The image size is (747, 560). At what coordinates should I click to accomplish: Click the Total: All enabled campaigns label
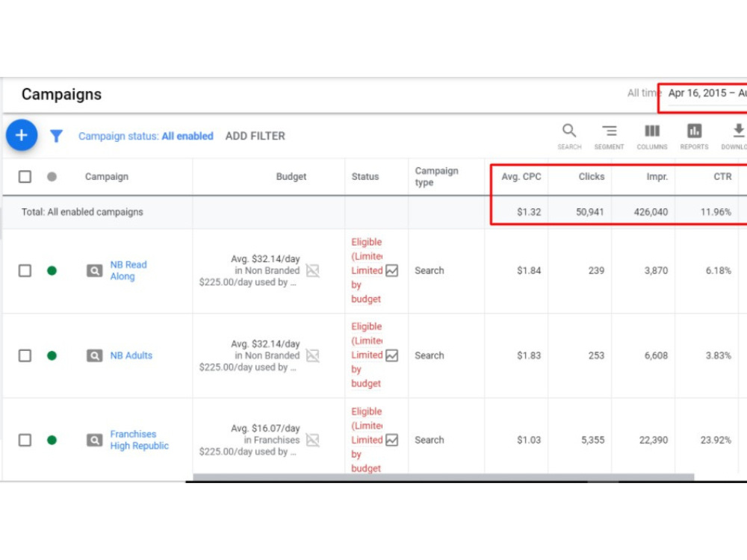pyautogui.click(x=82, y=212)
